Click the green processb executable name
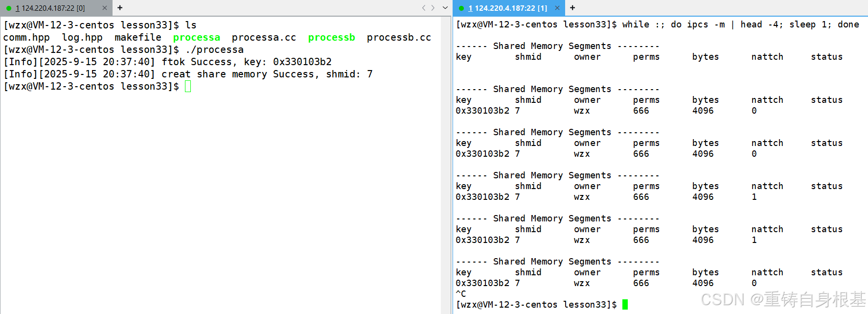 pos(332,37)
